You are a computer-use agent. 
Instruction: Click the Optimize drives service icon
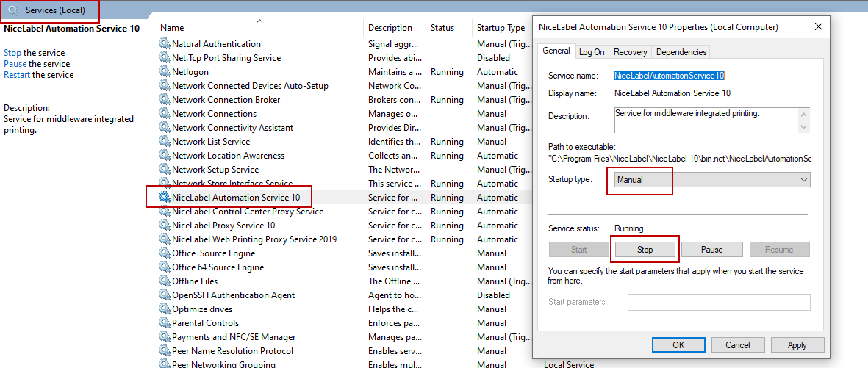tap(164, 309)
